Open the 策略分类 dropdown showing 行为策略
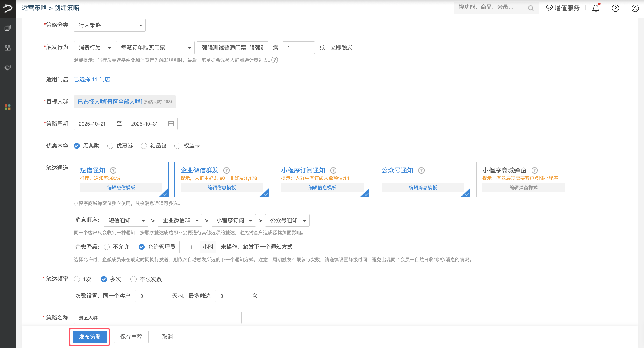 [x=109, y=25]
